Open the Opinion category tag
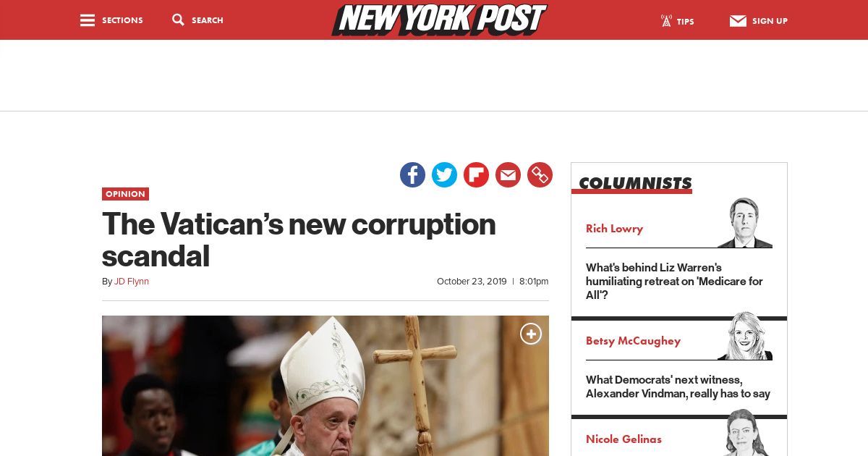868x456 pixels. click(125, 194)
